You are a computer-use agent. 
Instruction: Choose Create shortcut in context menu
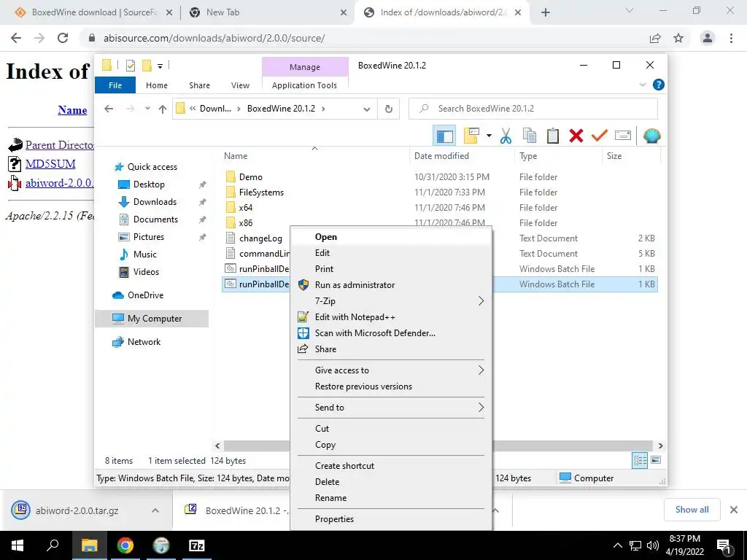tap(391, 466)
